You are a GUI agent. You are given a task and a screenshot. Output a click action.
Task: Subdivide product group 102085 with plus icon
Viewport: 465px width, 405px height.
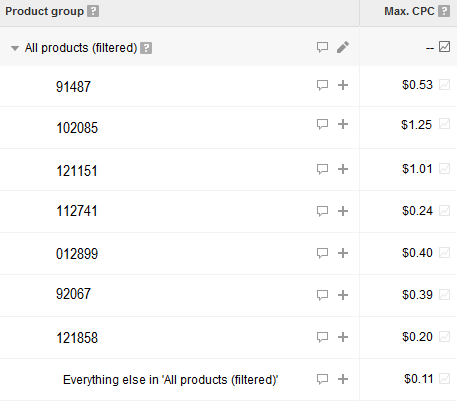[x=343, y=124]
